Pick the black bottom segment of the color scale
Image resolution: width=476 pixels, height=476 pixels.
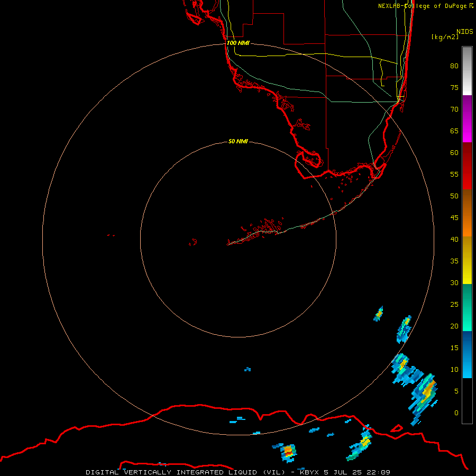tap(467, 401)
